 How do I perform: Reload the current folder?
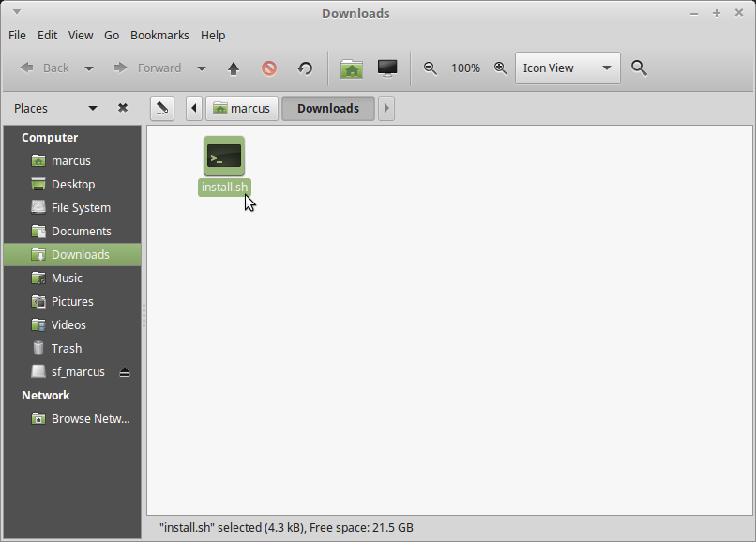(305, 68)
